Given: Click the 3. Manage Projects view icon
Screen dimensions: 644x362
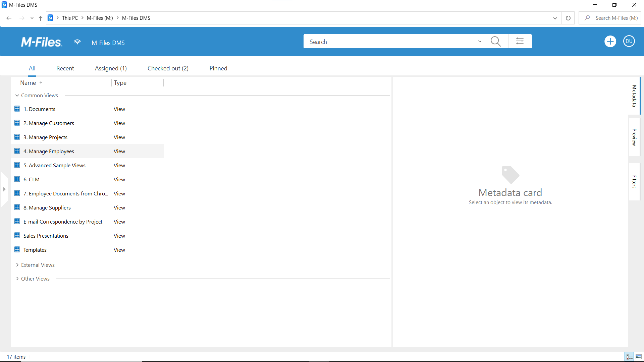Looking at the screenshot, I should click(17, 137).
